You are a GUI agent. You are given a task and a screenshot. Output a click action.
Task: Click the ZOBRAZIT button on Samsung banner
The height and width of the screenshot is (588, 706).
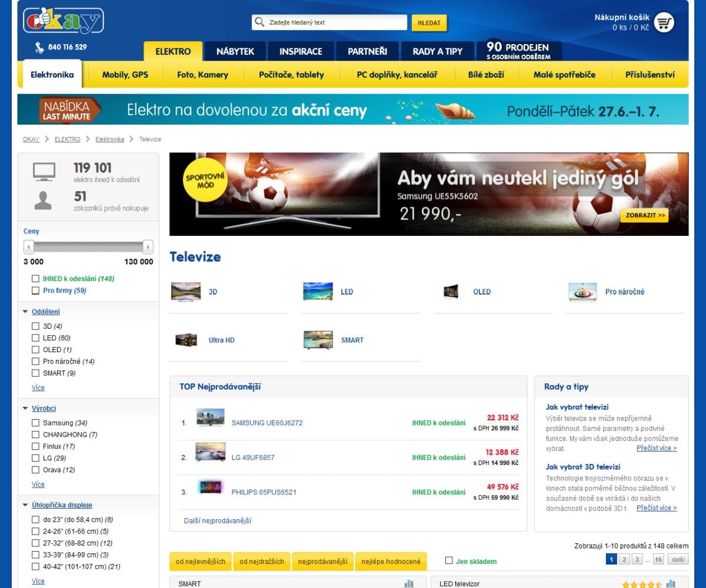(644, 215)
